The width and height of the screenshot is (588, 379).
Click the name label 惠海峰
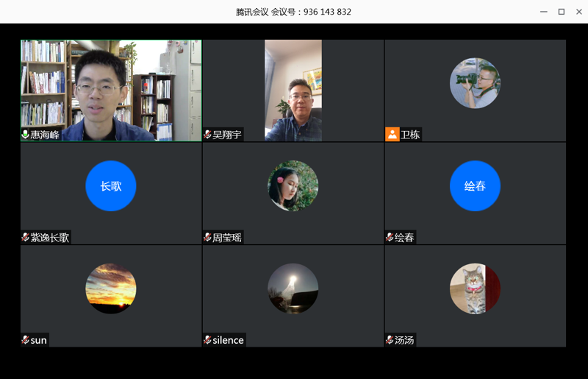pos(45,135)
